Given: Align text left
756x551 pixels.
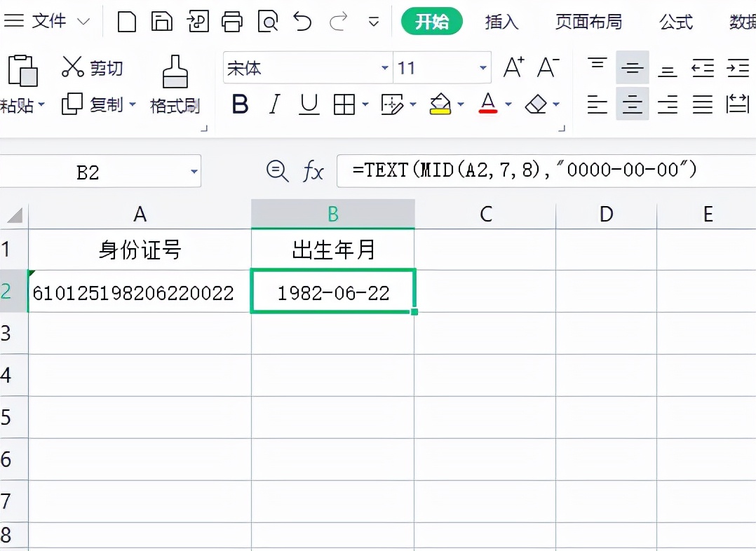Looking at the screenshot, I should coord(598,104).
